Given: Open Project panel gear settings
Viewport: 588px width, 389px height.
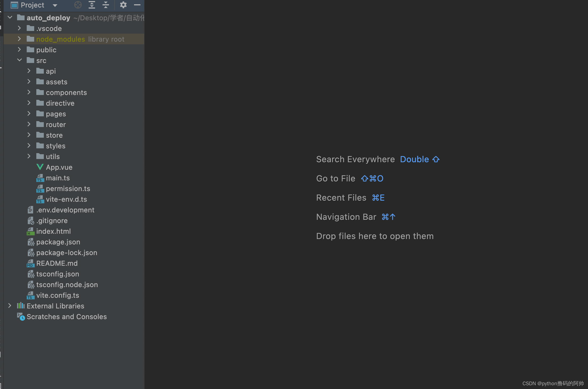Looking at the screenshot, I should tap(123, 5).
